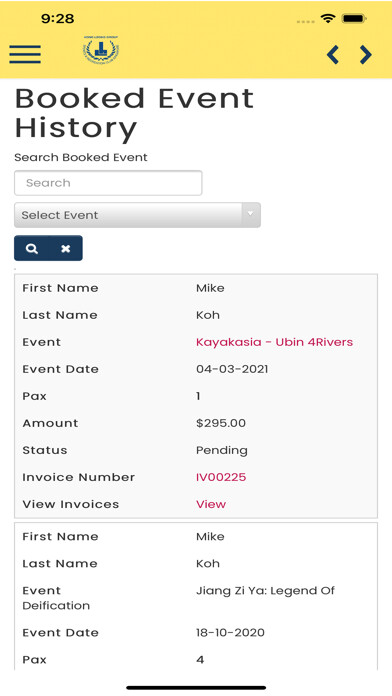Tap the $295.00 amount value
Image resolution: width=392 pixels, height=696 pixels.
click(x=221, y=423)
